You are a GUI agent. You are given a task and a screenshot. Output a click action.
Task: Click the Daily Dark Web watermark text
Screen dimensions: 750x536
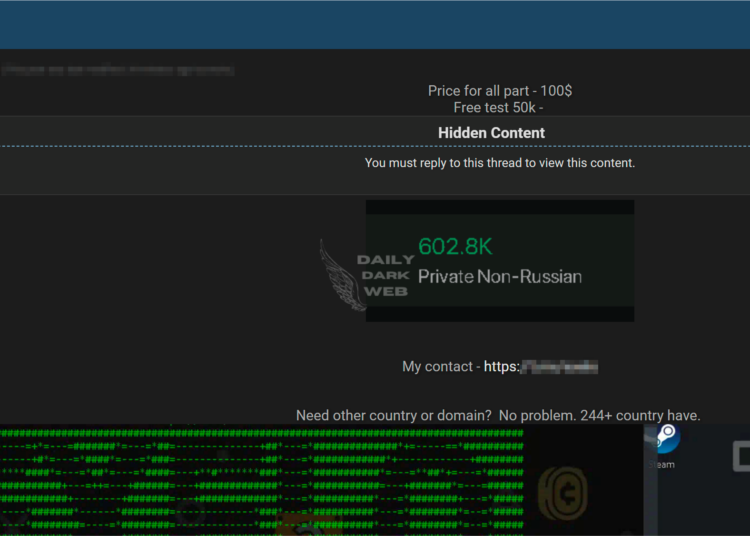tap(386, 276)
